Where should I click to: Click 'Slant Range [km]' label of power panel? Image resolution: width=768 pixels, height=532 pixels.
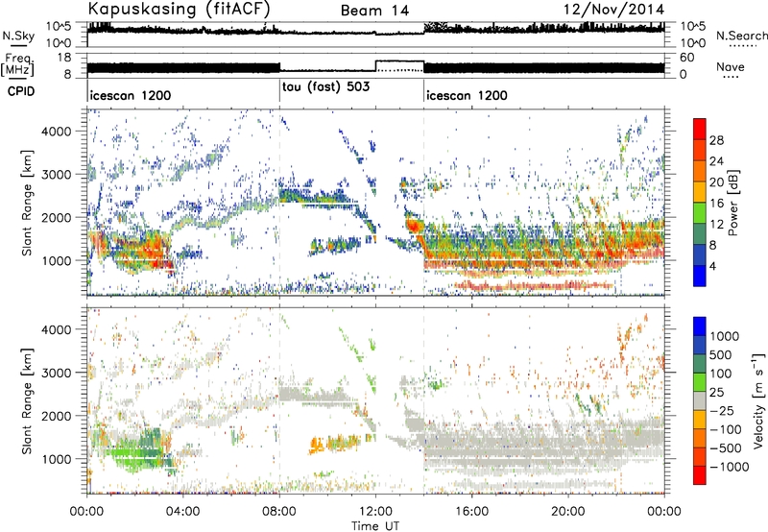coord(27,203)
